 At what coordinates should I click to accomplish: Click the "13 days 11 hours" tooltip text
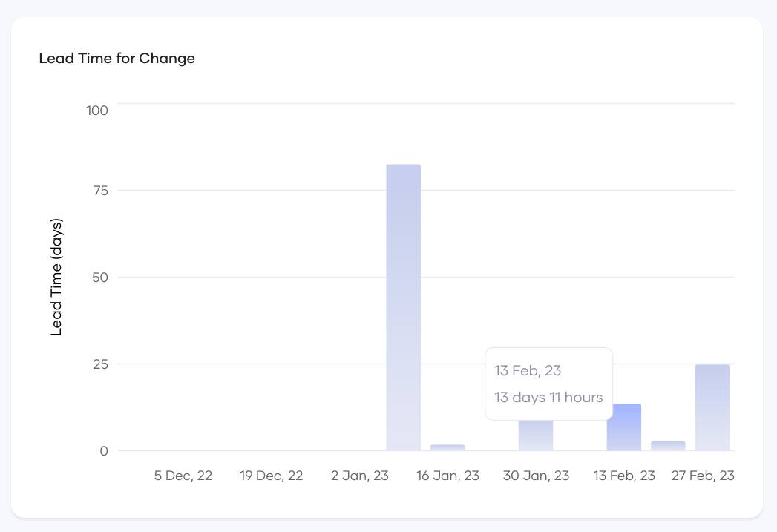tap(548, 398)
